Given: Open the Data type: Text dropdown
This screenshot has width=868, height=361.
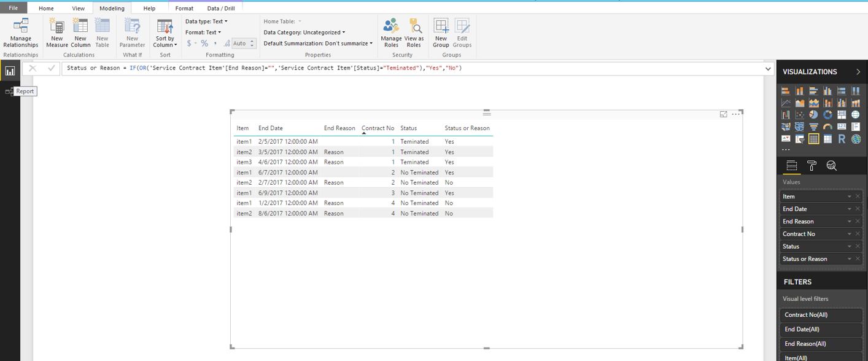Looking at the screenshot, I should click(206, 21).
